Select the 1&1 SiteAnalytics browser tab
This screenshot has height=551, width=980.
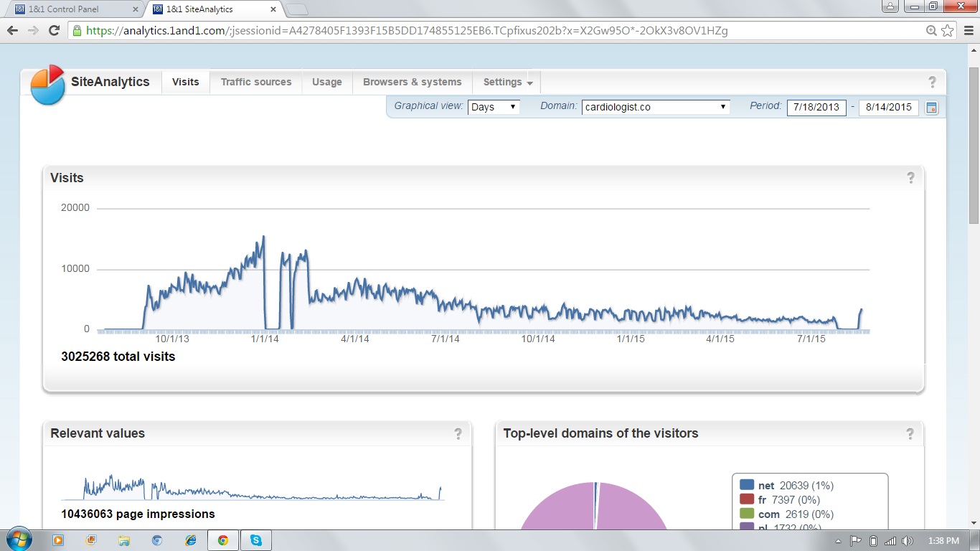215,9
